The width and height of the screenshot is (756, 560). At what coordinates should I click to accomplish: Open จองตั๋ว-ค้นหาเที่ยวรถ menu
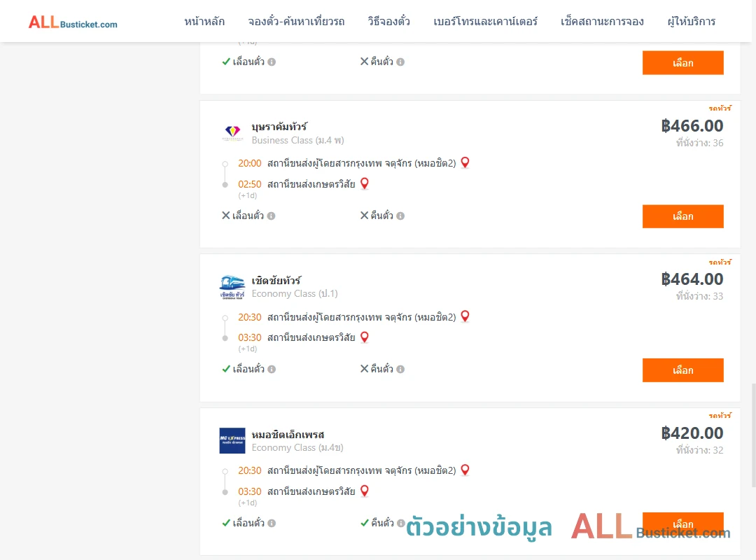(x=297, y=22)
